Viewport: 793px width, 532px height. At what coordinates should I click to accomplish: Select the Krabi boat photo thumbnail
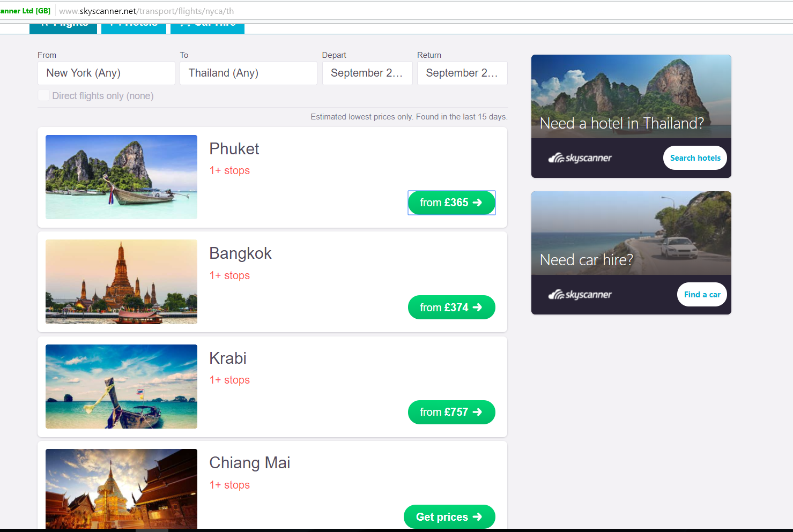(x=121, y=386)
